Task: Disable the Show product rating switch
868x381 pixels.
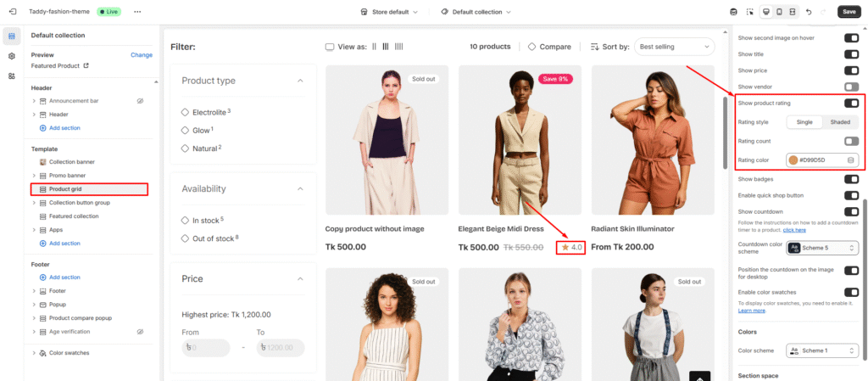Action: (x=851, y=103)
